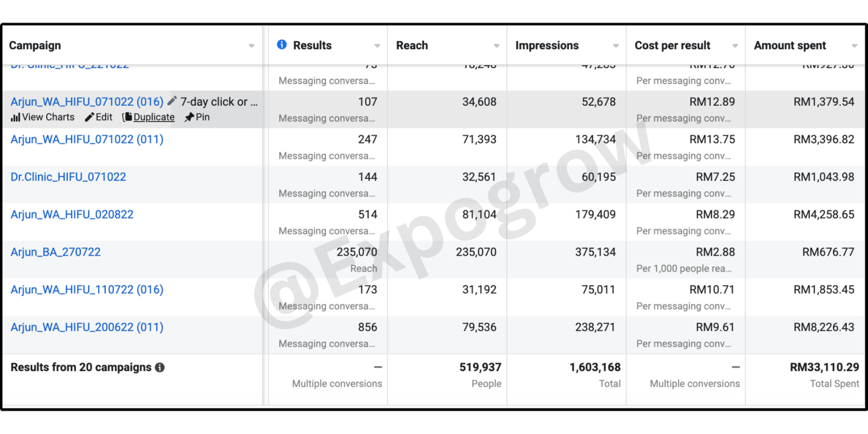Open the Reach column dropdown arrow

point(496,46)
